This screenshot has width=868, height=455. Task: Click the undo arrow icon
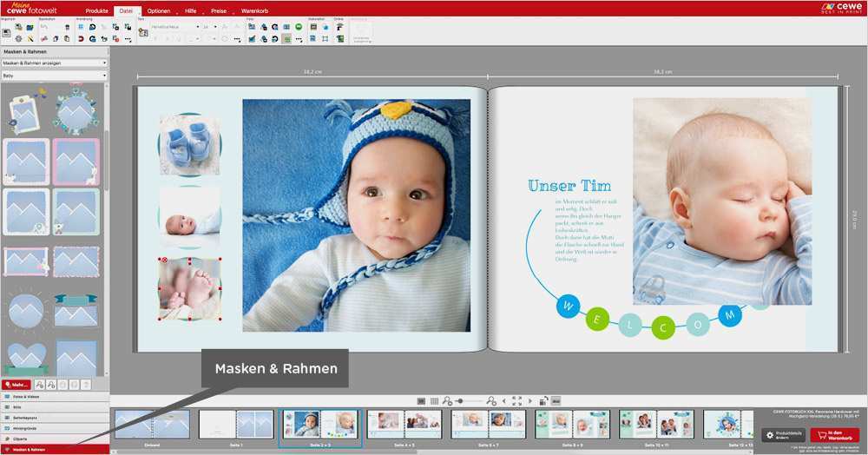[43, 27]
